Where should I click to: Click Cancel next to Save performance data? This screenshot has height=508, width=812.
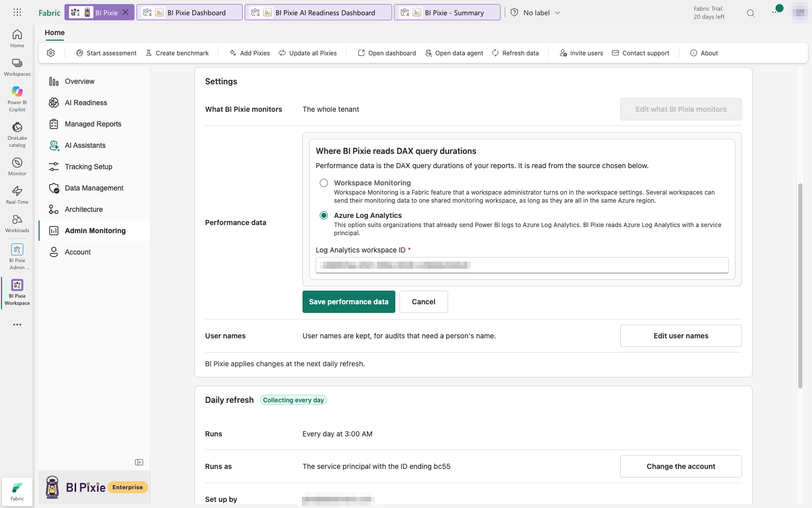coord(424,302)
